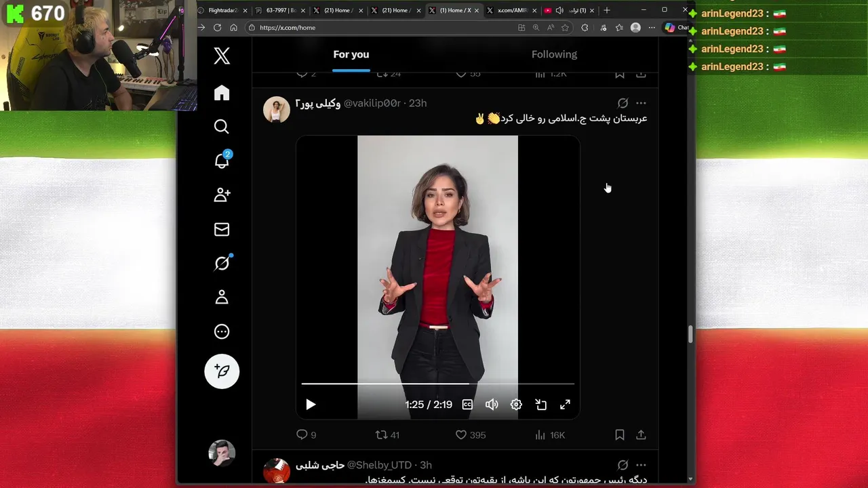This screenshot has width=868, height=488.
Task: Open Explore search in X sidebar
Action: pyautogui.click(x=222, y=127)
